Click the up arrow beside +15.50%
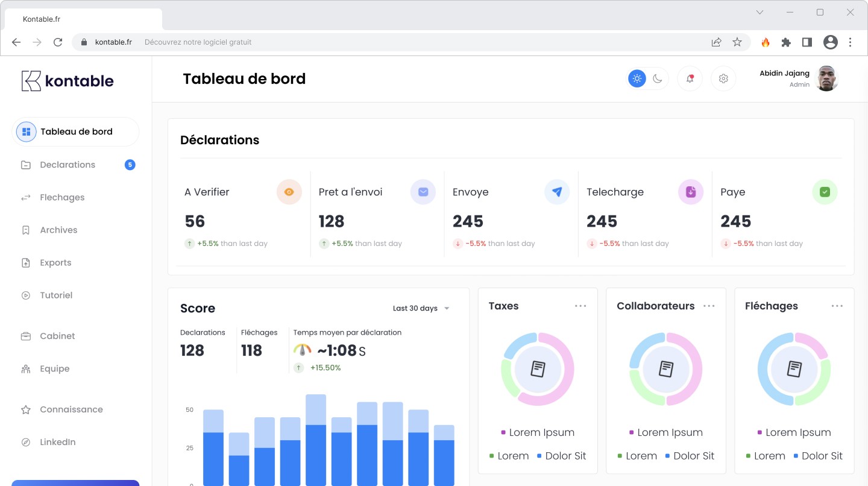This screenshot has height=486, width=868. click(x=298, y=367)
